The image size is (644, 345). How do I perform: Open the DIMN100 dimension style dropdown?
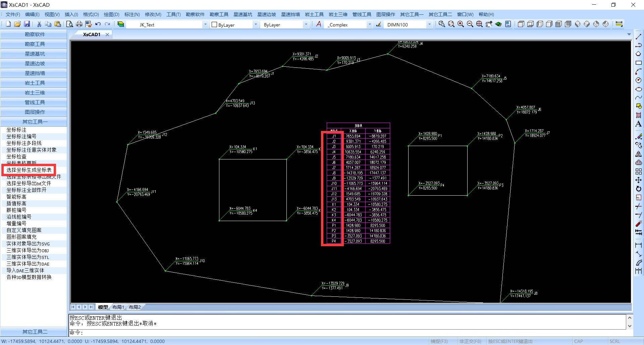point(429,24)
